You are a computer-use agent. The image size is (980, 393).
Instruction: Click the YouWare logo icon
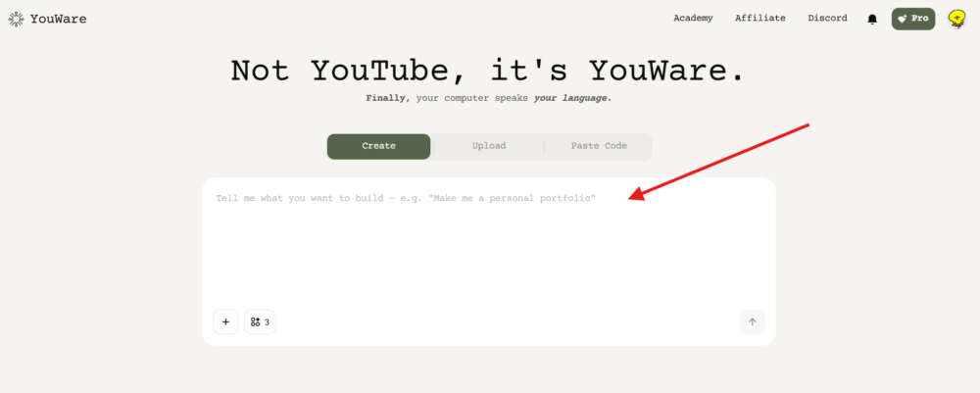click(17, 20)
